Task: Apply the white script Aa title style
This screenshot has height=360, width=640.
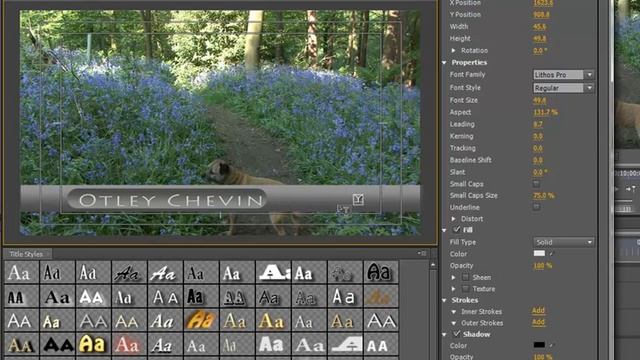Action: [165, 272]
